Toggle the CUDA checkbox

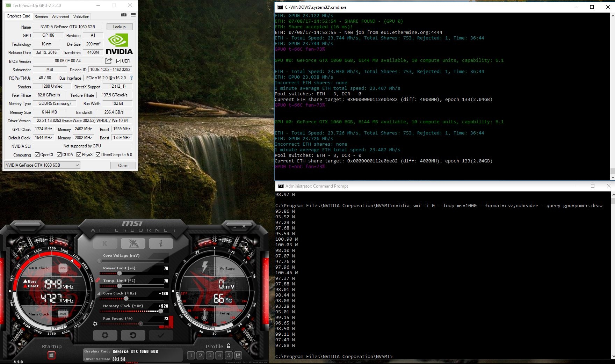point(59,154)
